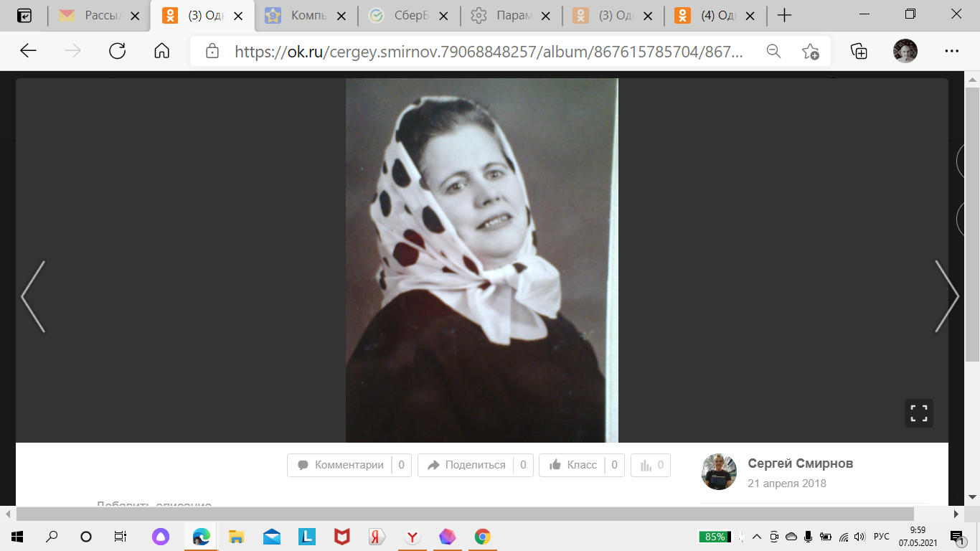The width and height of the screenshot is (980, 551).
Task: Open Сергей Смирнов profile link
Action: 800,463
